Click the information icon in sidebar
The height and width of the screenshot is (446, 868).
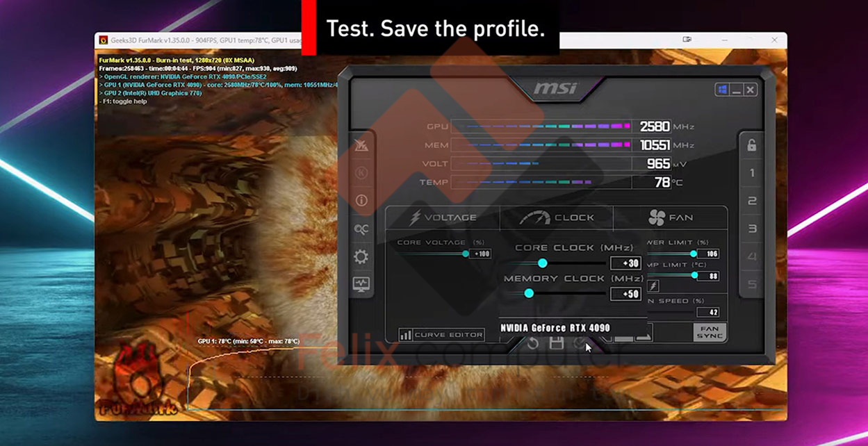[x=361, y=201]
